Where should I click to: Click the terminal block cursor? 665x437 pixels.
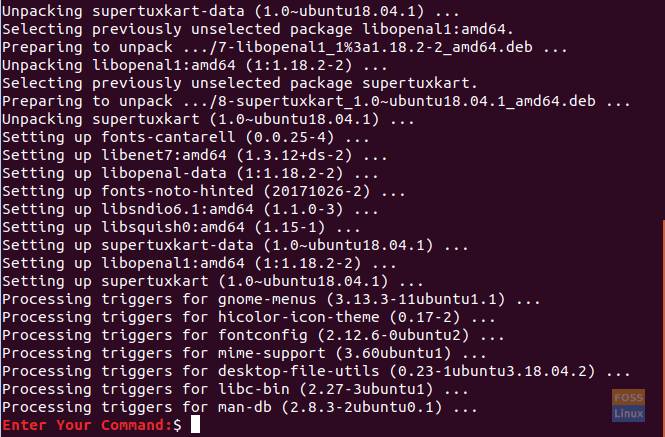(x=194, y=426)
